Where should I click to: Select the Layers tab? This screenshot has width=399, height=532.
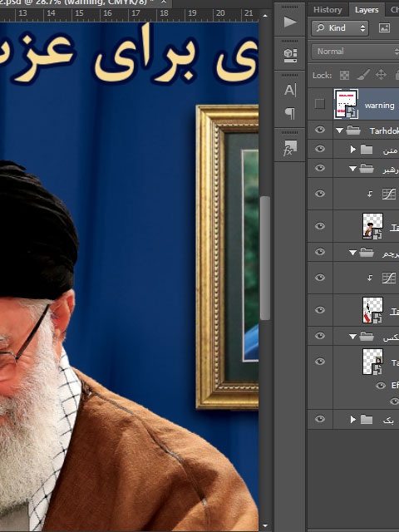click(367, 10)
